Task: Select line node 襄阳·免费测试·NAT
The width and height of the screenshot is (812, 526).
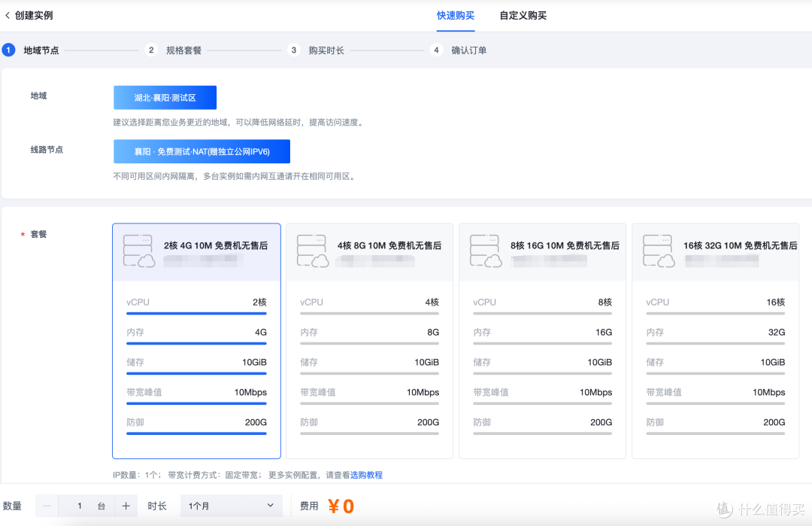Action: pos(202,151)
